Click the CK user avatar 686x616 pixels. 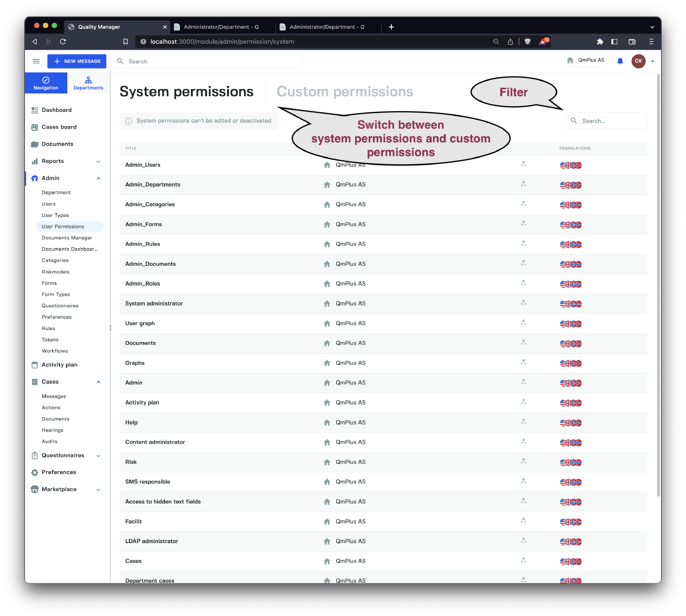point(638,61)
